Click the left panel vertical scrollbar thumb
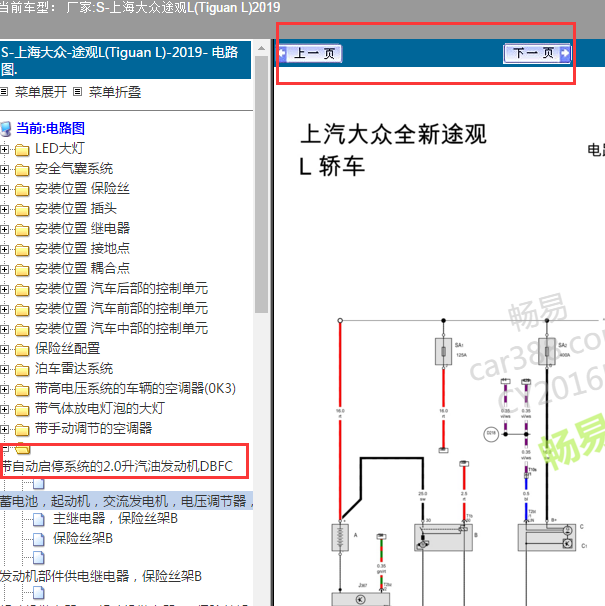605x606 pixels. [261, 185]
